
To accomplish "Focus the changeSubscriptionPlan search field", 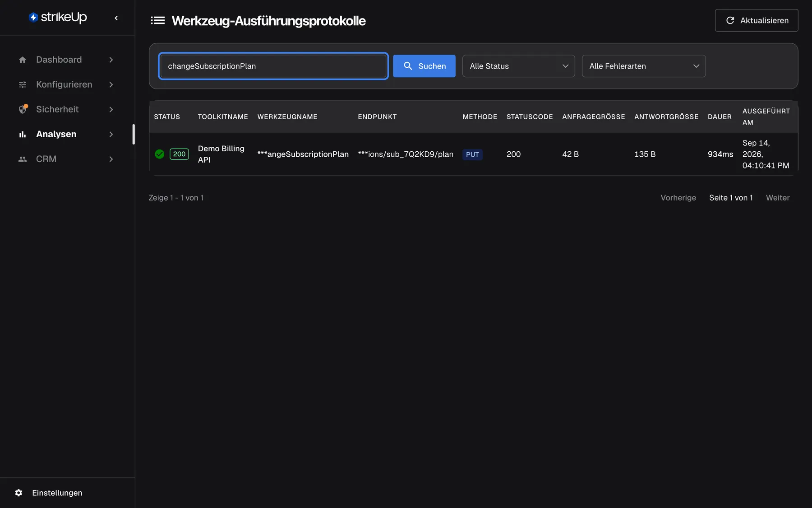I will tap(273, 66).
